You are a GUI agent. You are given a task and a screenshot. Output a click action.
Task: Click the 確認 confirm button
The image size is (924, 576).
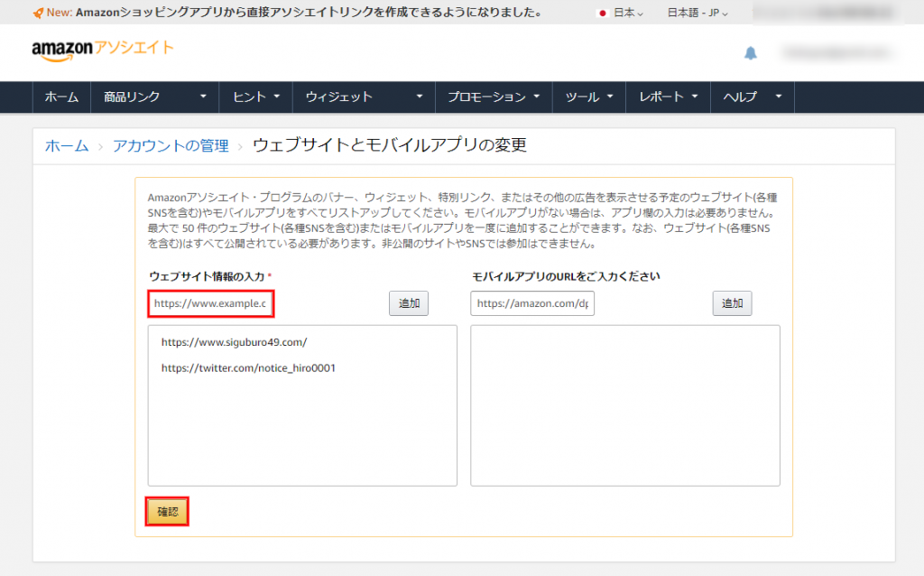(x=167, y=511)
